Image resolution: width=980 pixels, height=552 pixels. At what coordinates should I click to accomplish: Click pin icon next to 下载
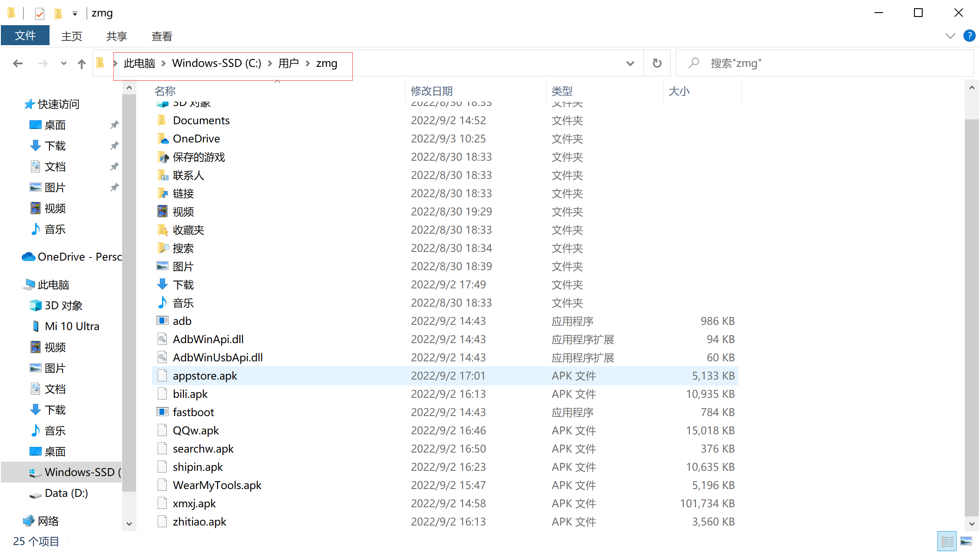coord(114,146)
